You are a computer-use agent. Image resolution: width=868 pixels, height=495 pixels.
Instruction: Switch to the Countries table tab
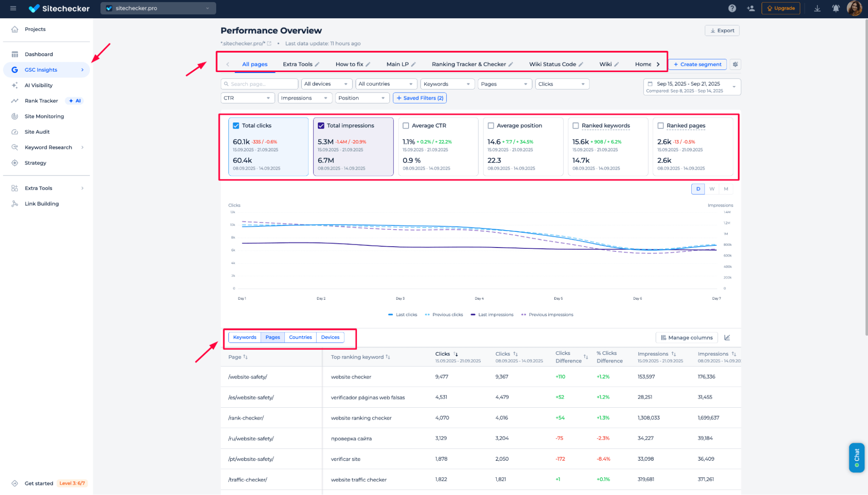pyautogui.click(x=300, y=337)
